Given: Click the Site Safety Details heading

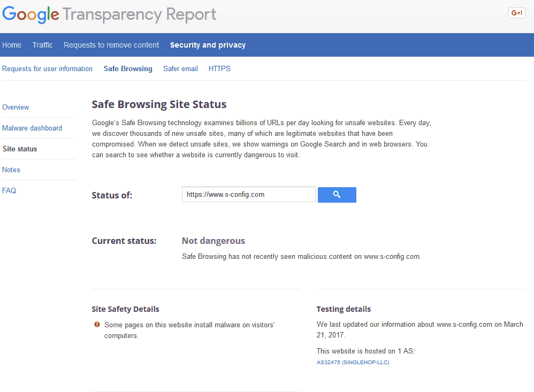Looking at the screenshot, I should (x=125, y=309).
